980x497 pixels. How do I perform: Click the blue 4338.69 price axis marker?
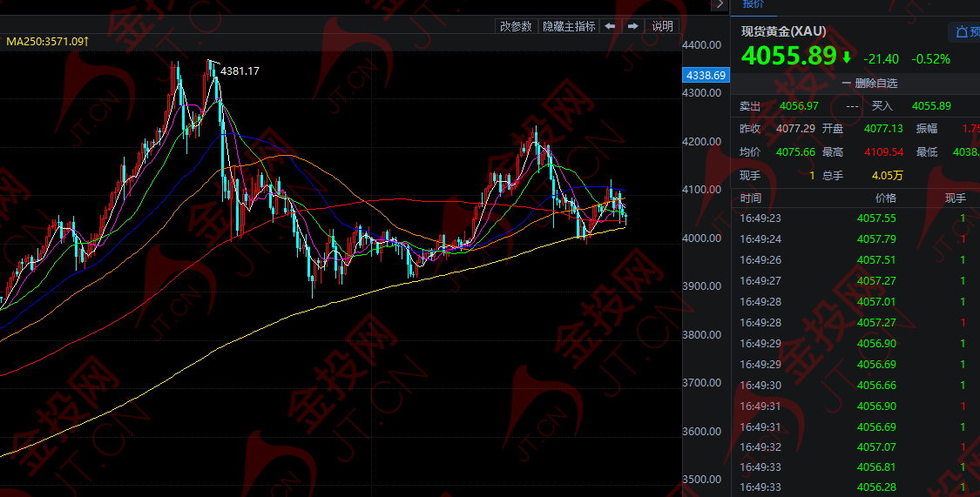(706, 76)
